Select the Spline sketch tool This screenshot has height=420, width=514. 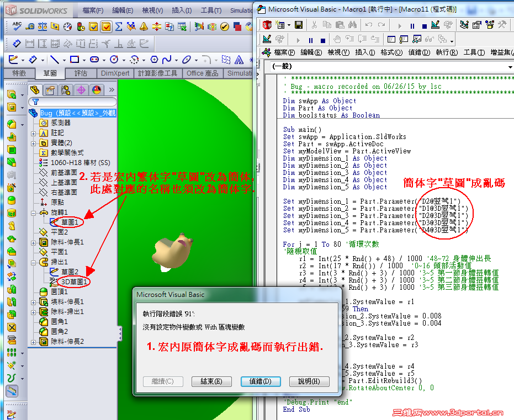(167, 60)
